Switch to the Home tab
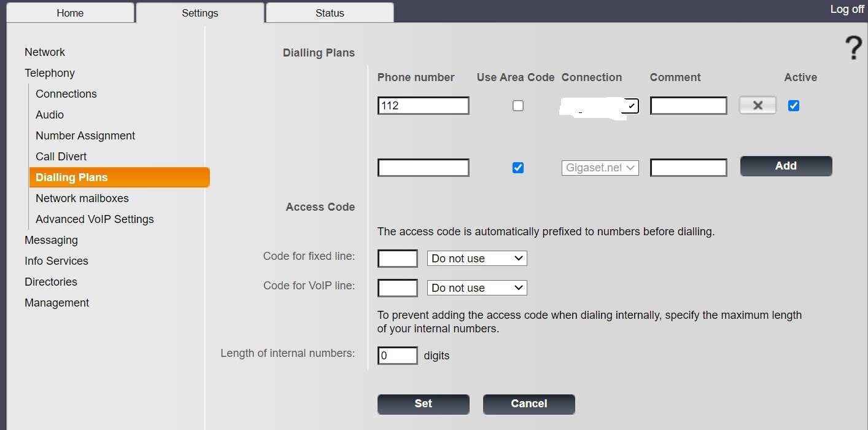Viewport: 868px width, 430px height. [x=70, y=13]
